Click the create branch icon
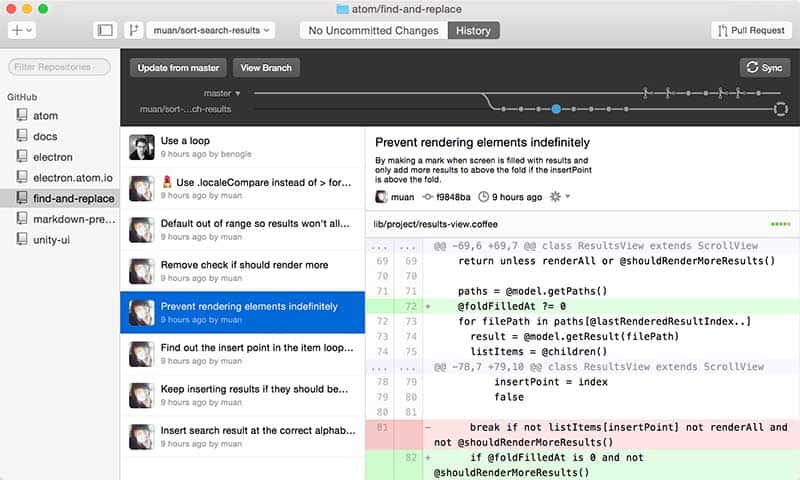Screen dimensions: 800x480 tap(133, 30)
